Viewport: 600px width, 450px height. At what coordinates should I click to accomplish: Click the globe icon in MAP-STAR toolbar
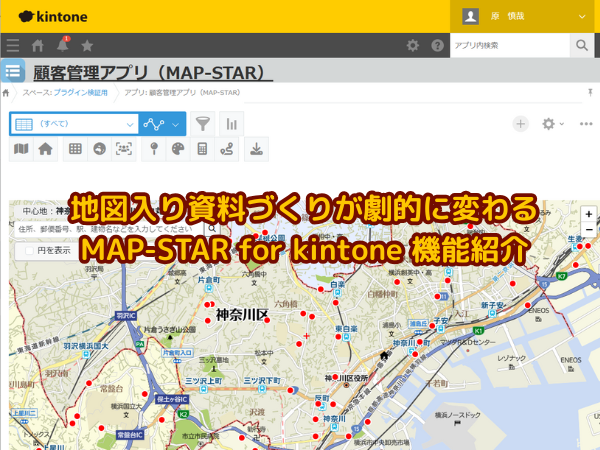99,149
